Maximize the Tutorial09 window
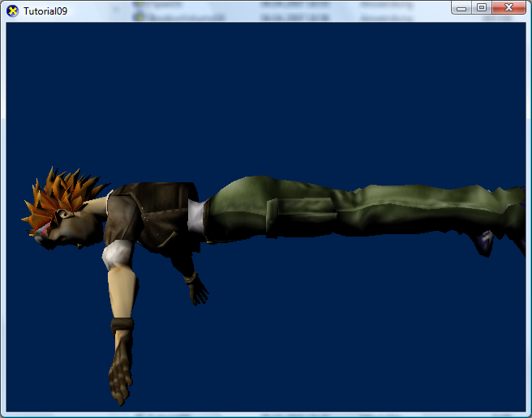 (482, 8)
